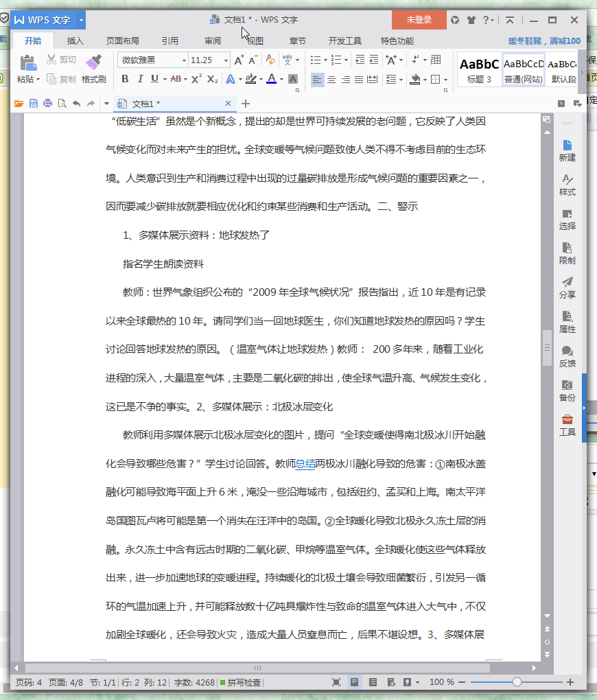Open the 页面布局 (Page Layout) tab

tap(122, 40)
